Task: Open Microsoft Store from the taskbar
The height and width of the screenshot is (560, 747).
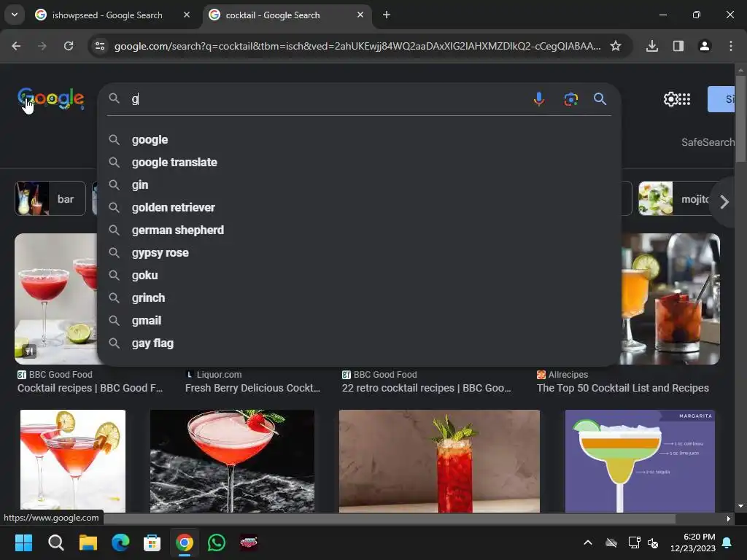Action: [152, 542]
